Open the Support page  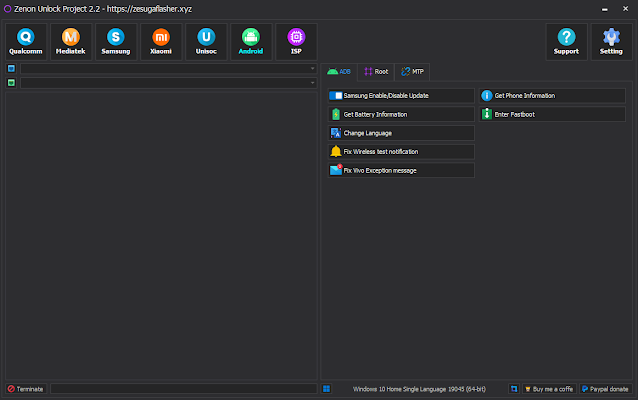(566, 42)
